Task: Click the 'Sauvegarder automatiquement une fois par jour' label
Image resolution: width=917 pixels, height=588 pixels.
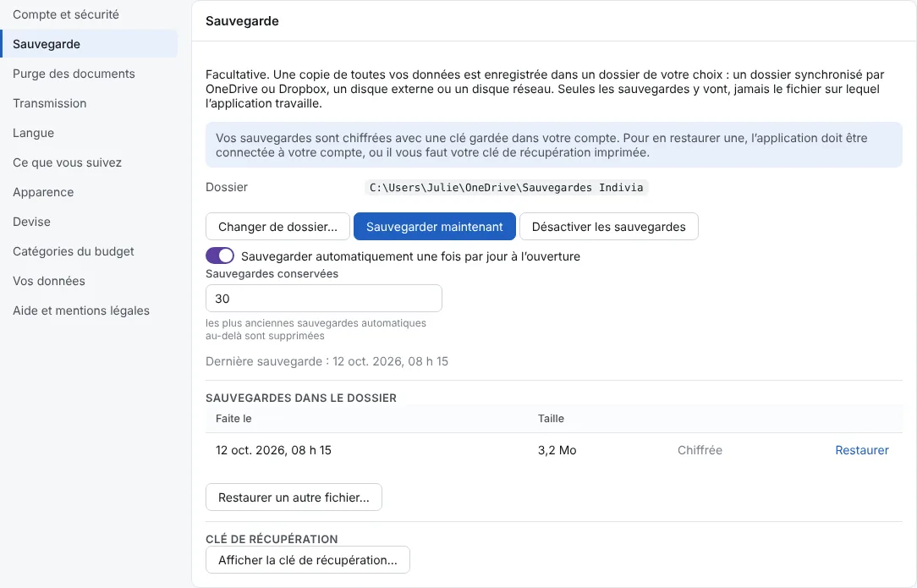Action: tap(410, 256)
